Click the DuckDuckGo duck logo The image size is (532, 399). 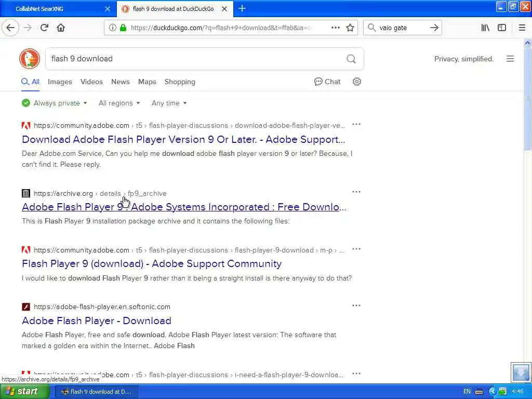pyautogui.click(x=30, y=59)
